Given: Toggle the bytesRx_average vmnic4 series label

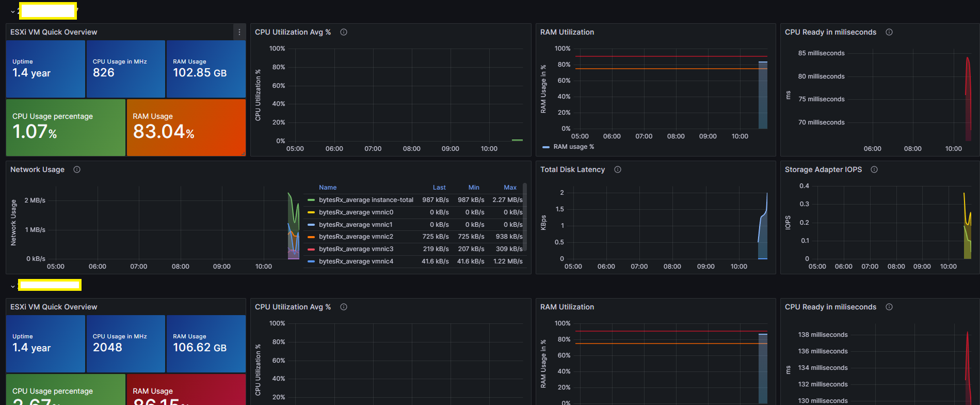Looking at the screenshot, I should 356,261.
